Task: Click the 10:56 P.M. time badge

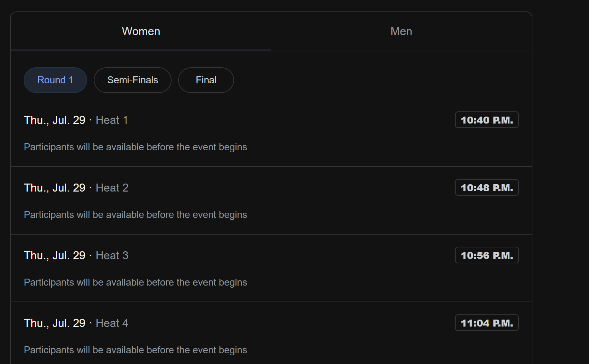Action: click(487, 255)
